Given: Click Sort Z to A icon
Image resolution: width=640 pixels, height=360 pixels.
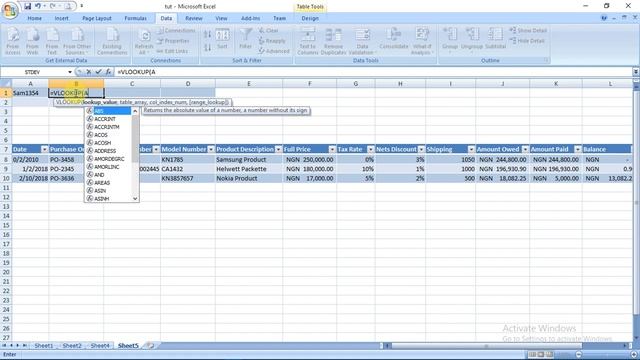Looking at the screenshot, I should pos(207,47).
